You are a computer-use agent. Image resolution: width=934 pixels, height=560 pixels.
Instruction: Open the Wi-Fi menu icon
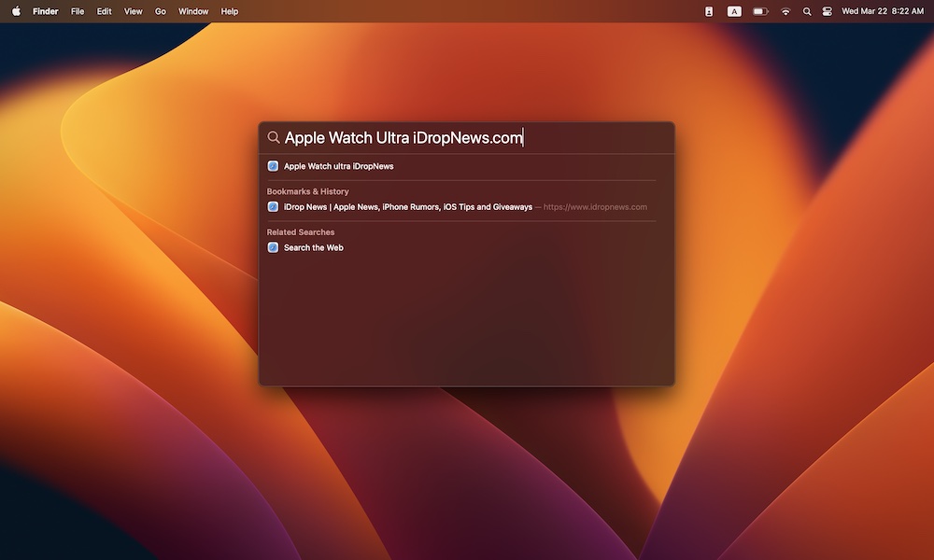click(x=785, y=11)
